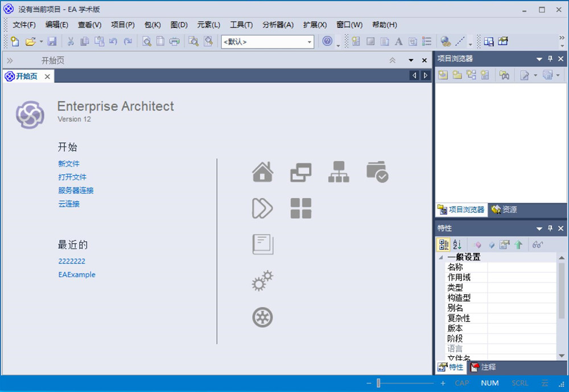Click the New Project toolbar icon
The width and height of the screenshot is (569, 392).
click(15, 42)
